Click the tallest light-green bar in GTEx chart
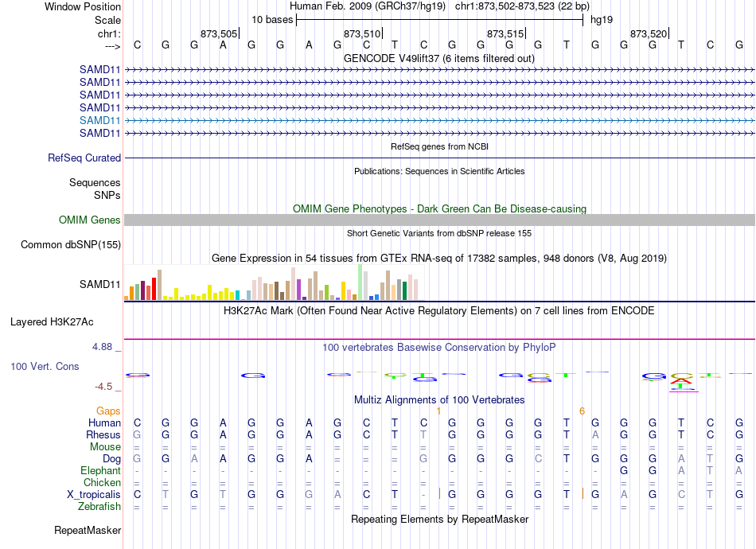This screenshot has height=549, width=756. [360, 282]
